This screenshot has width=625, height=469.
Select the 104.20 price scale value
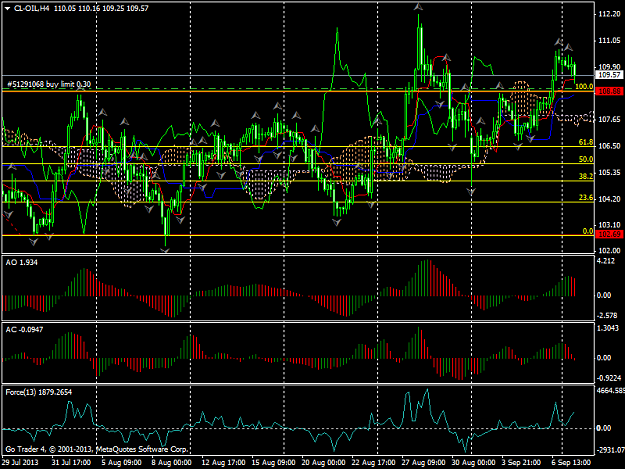(609, 199)
